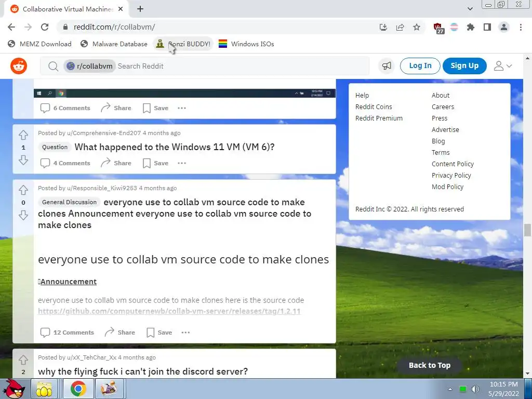Downvote the Windows 11 VM question post
Screen dimensions: 532x399
pos(23,160)
